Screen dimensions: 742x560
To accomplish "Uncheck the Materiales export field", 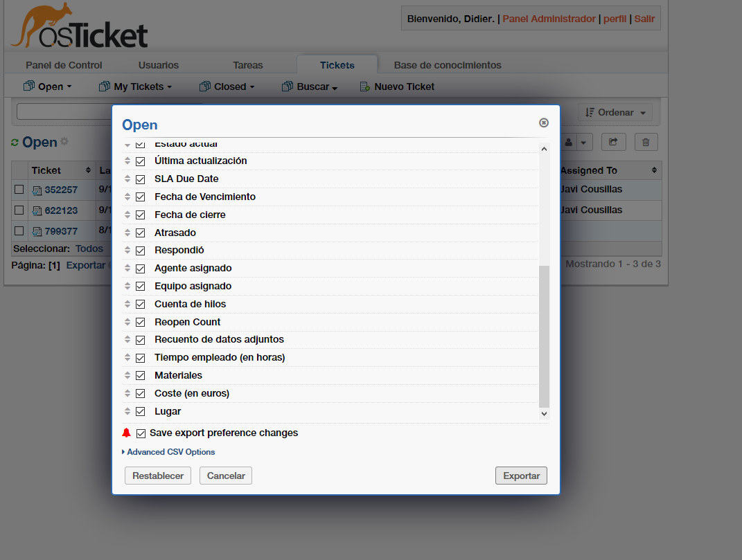I will (140, 375).
